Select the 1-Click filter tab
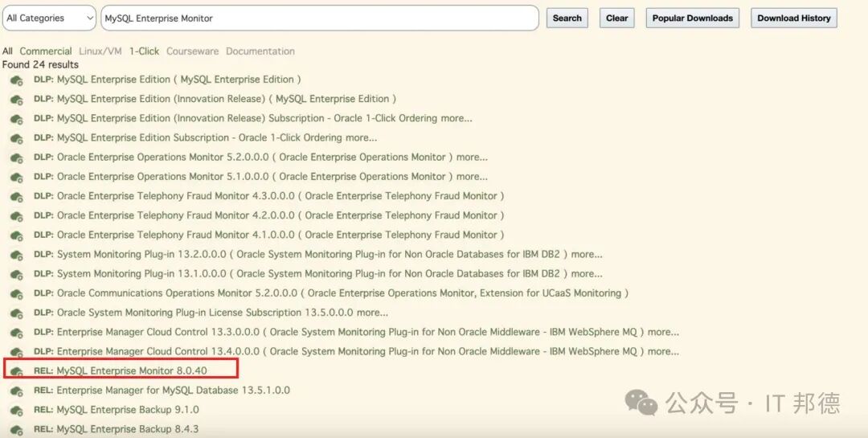 [144, 51]
